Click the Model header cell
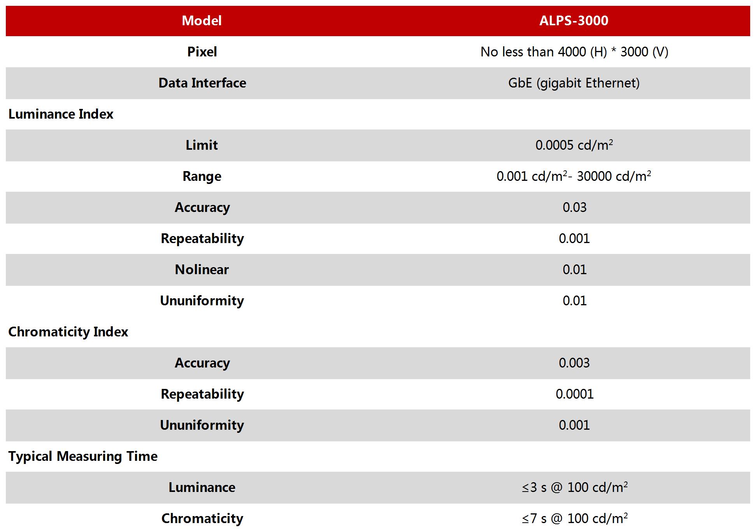The image size is (756, 532). [x=201, y=21]
